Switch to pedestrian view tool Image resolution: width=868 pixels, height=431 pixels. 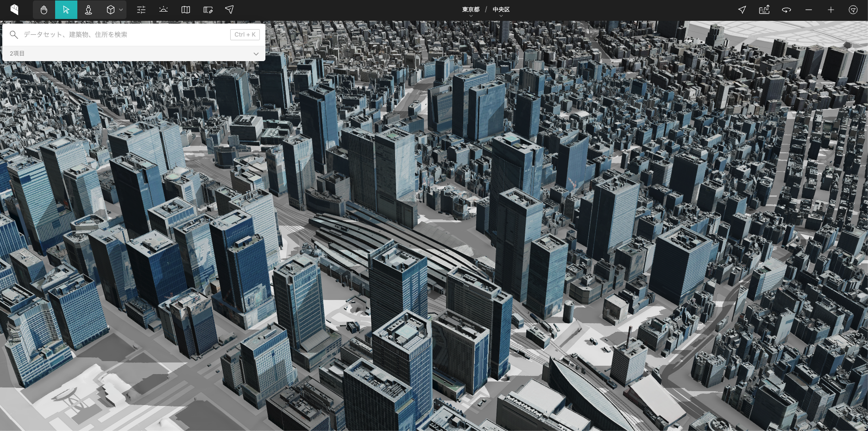88,10
